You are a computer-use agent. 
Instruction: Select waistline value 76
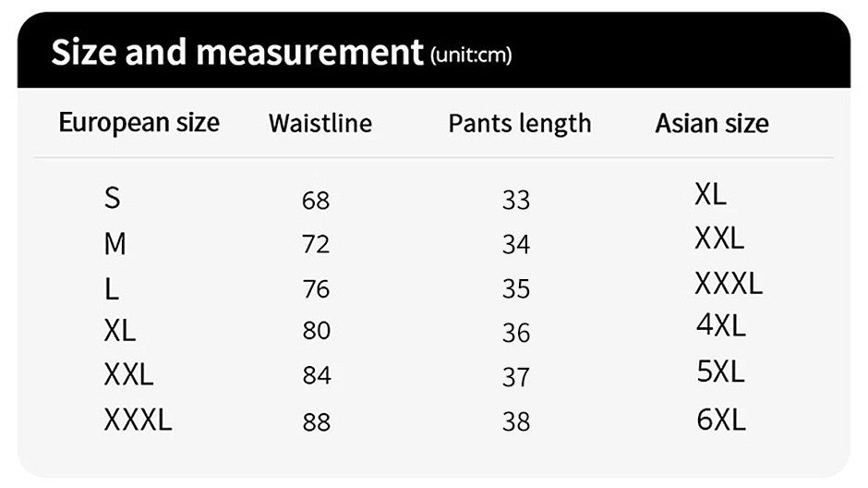click(x=316, y=289)
